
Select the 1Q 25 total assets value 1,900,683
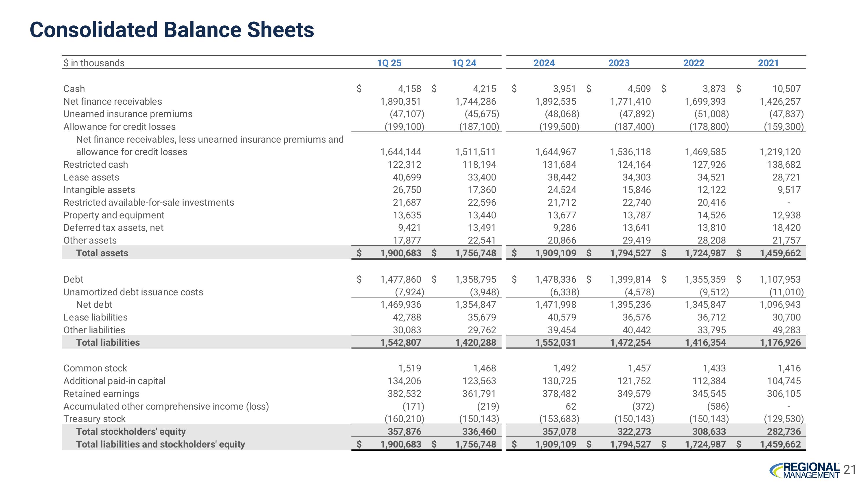pyautogui.click(x=401, y=253)
